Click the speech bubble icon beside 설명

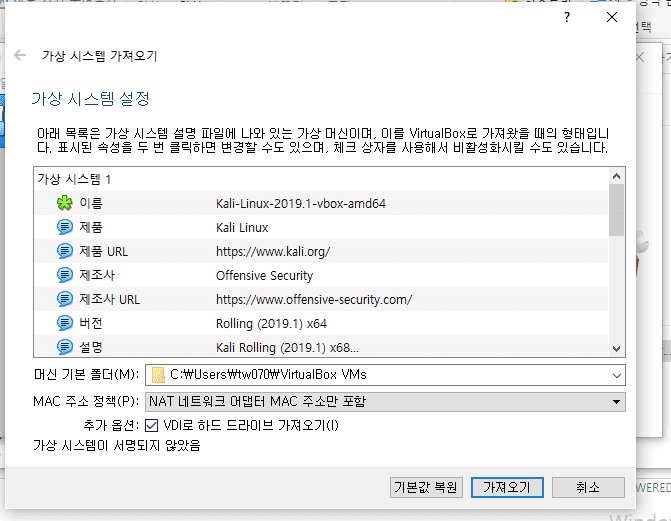pyautogui.click(x=65, y=347)
